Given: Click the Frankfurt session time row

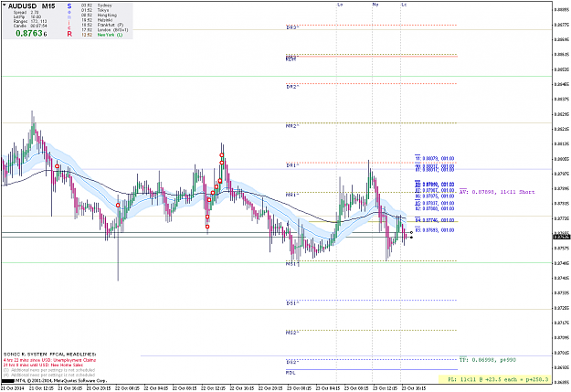Looking at the screenshot, I should pyautogui.click(x=102, y=26).
